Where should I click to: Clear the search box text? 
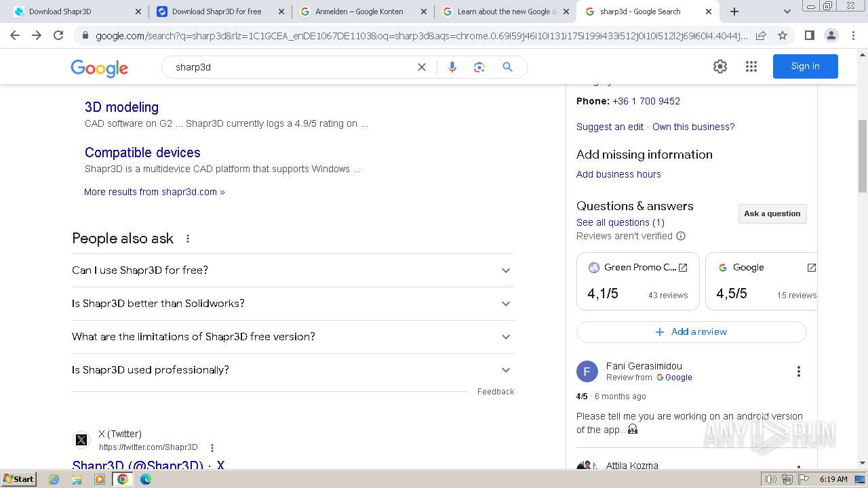(x=422, y=67)
